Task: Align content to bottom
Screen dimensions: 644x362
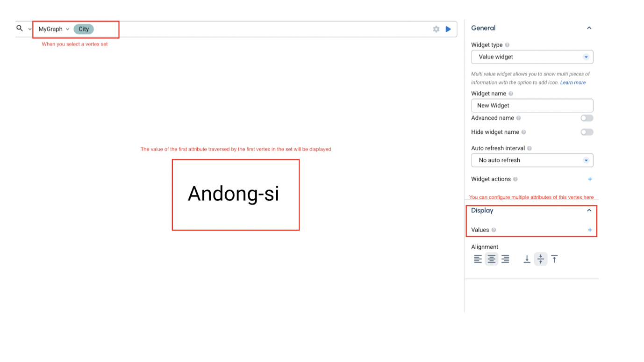Action: [x=527, y=259]
